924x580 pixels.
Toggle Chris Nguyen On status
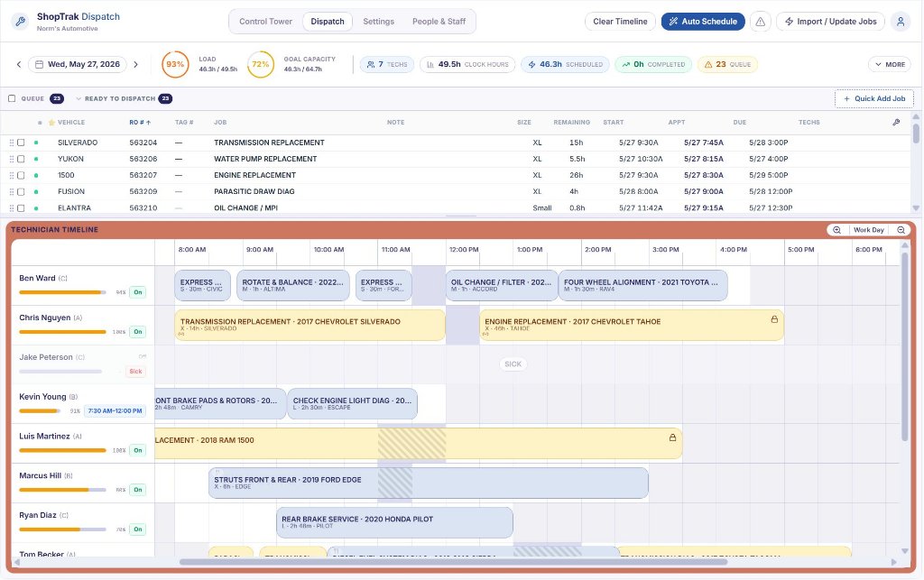pos(137,332)
